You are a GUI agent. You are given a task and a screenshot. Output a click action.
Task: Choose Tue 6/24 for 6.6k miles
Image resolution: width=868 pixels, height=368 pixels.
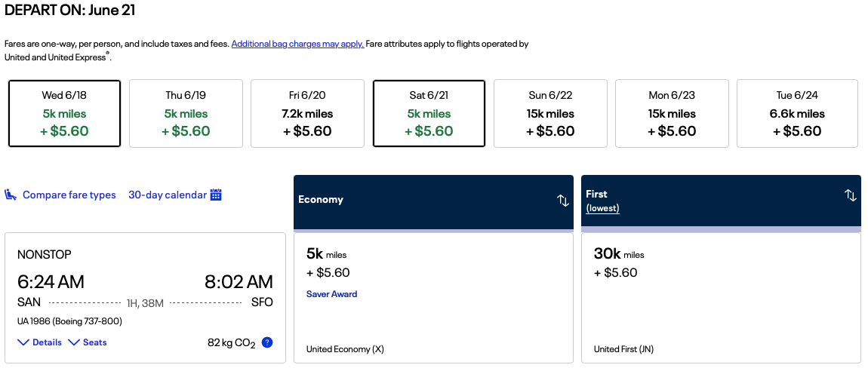pyautogui.click(x=797, y=113)
